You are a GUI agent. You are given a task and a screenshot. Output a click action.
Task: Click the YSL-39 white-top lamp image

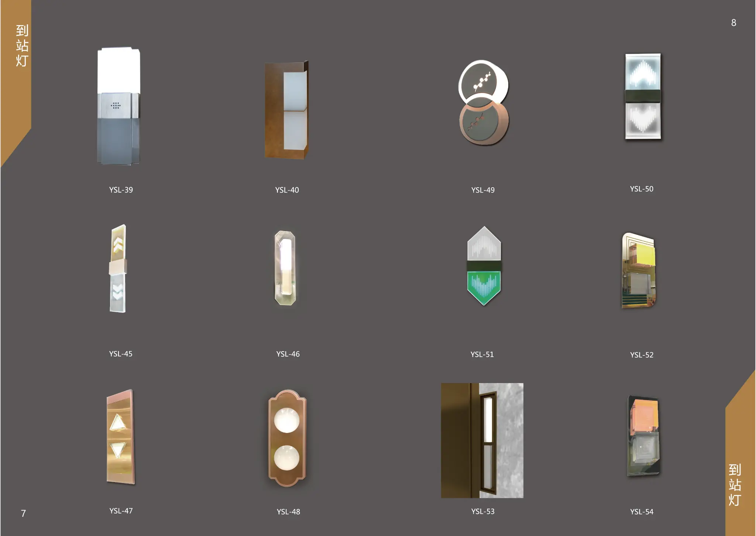pos(118,106)
